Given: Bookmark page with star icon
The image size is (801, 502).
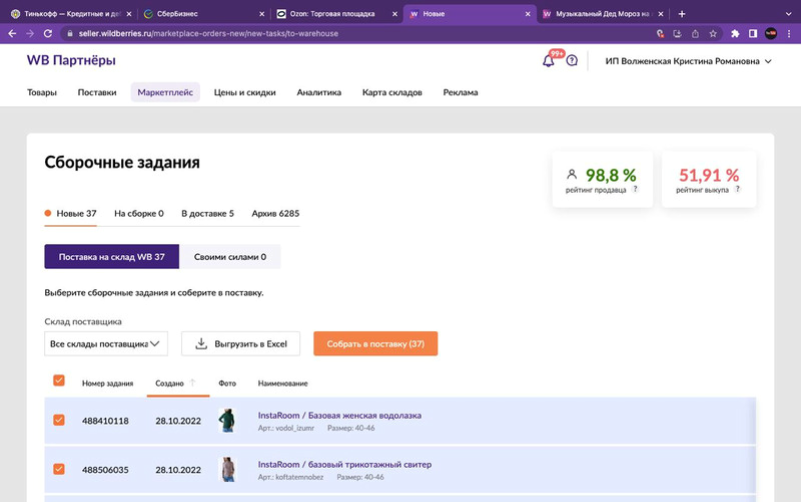Looking at the screenshot, I should click(713, 34).
